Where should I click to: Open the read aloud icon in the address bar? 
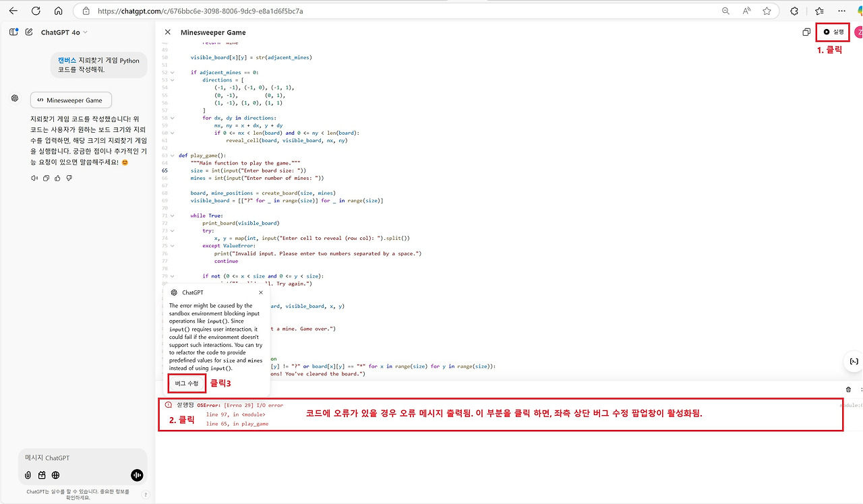click(746, 11)
